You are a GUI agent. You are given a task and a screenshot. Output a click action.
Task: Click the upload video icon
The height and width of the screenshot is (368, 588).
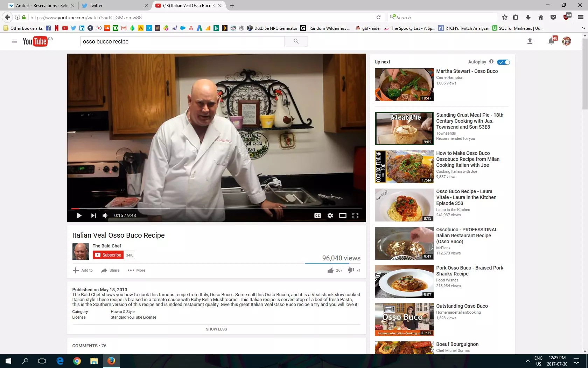(x=530, y=41)
